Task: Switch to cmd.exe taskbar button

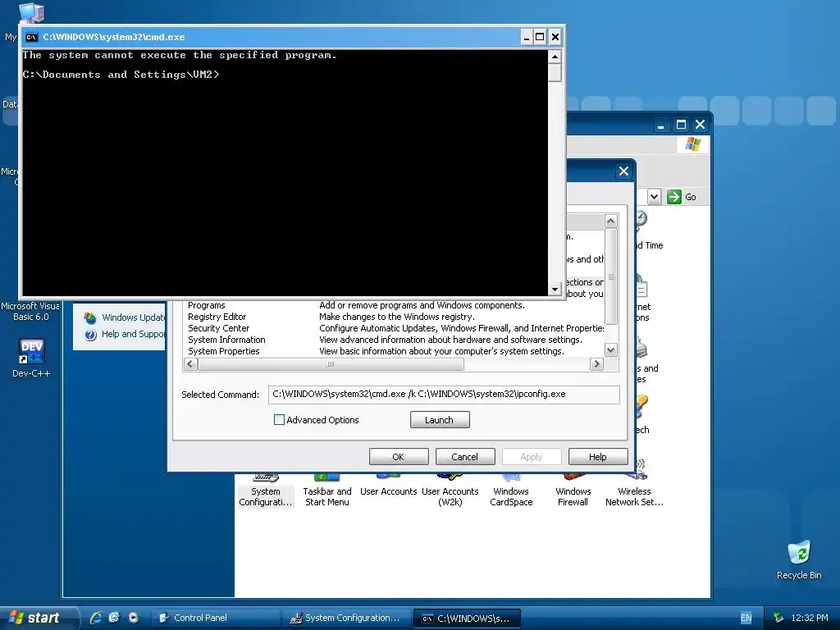Action: [x=467, y=619]
